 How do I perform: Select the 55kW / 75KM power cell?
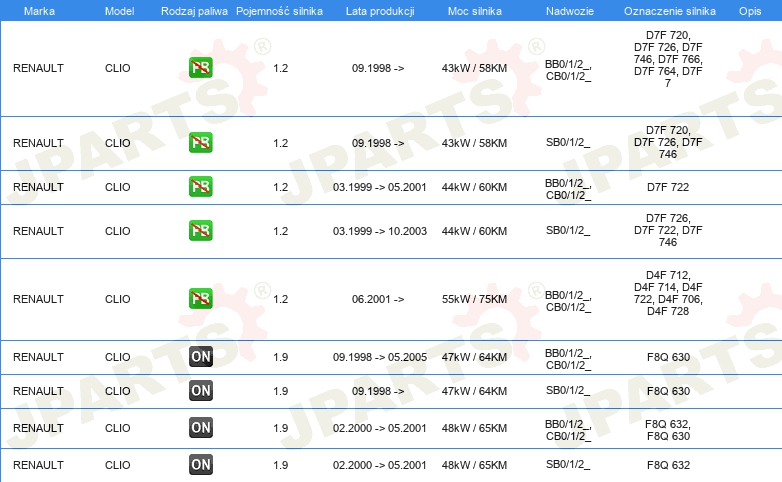(474, 299)
